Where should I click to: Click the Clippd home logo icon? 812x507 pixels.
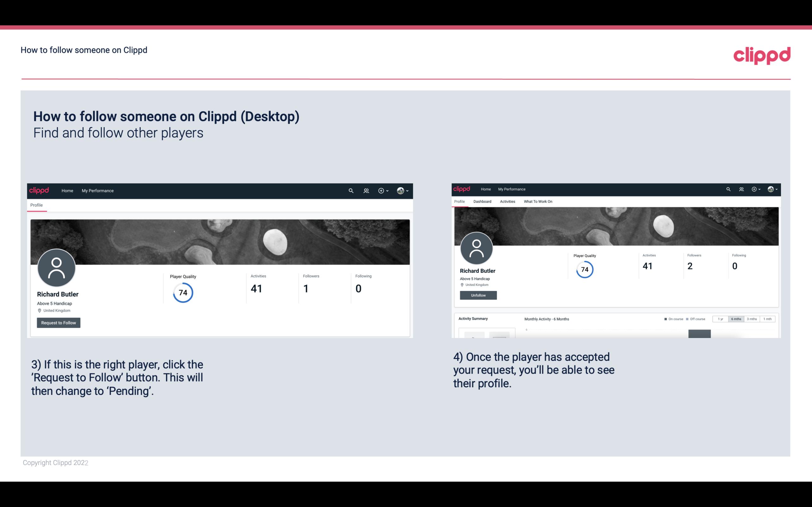(x=40, y=190)
